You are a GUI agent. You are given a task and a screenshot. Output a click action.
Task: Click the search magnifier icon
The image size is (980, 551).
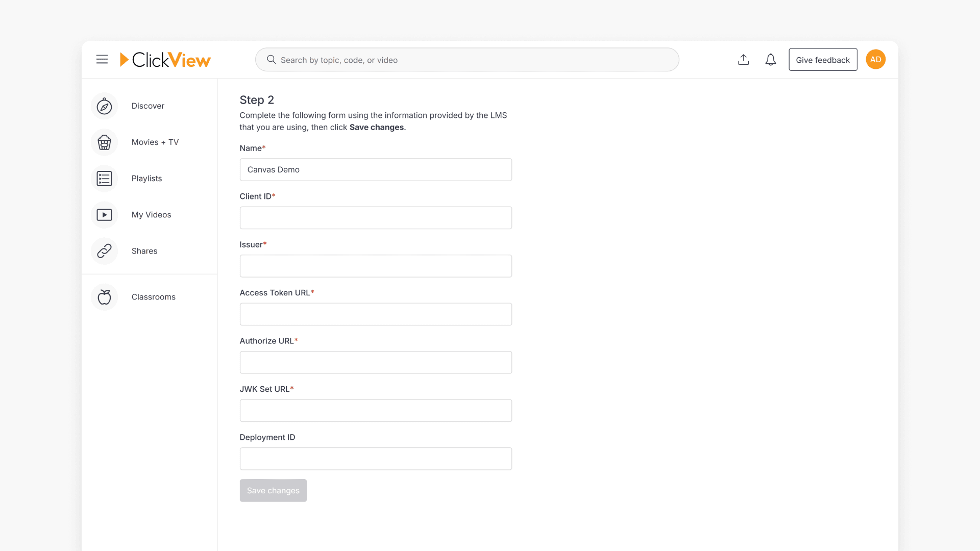point(271,60)
